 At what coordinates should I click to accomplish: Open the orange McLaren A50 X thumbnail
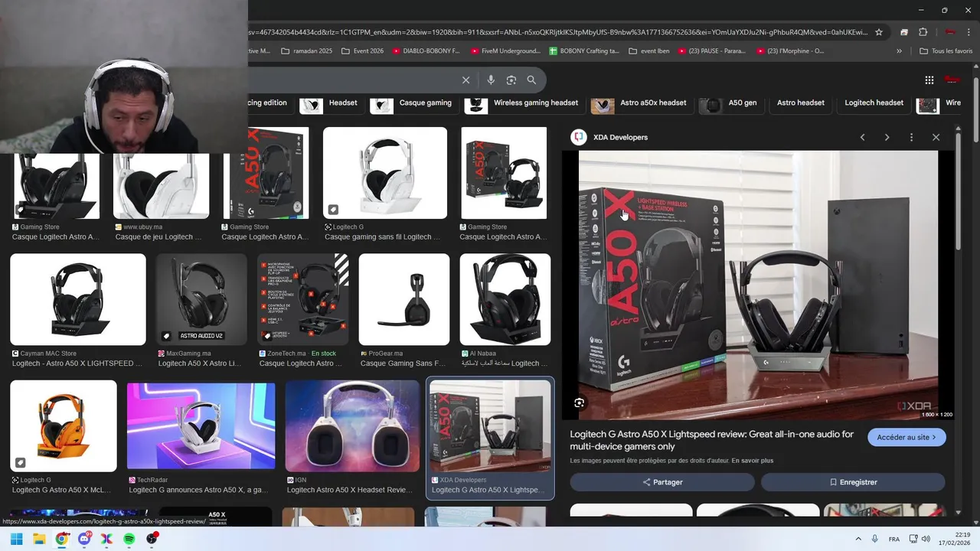point(64,425)
